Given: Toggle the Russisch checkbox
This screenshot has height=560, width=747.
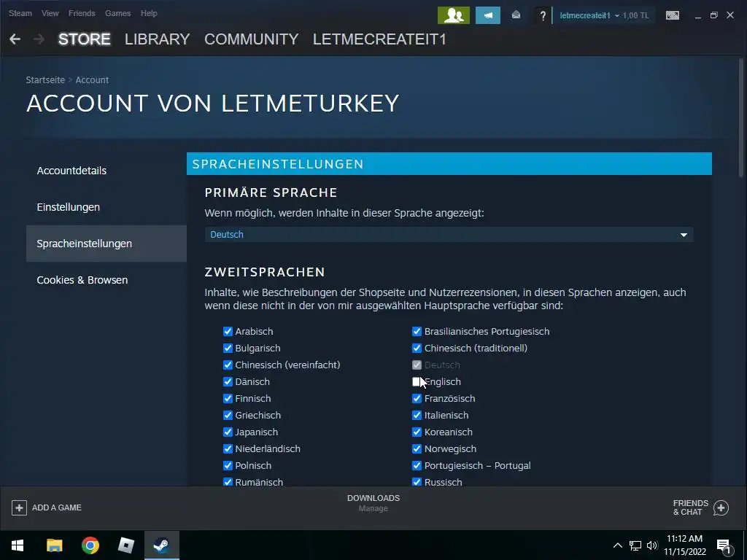Looking at the screenshot, I should 417,482.
